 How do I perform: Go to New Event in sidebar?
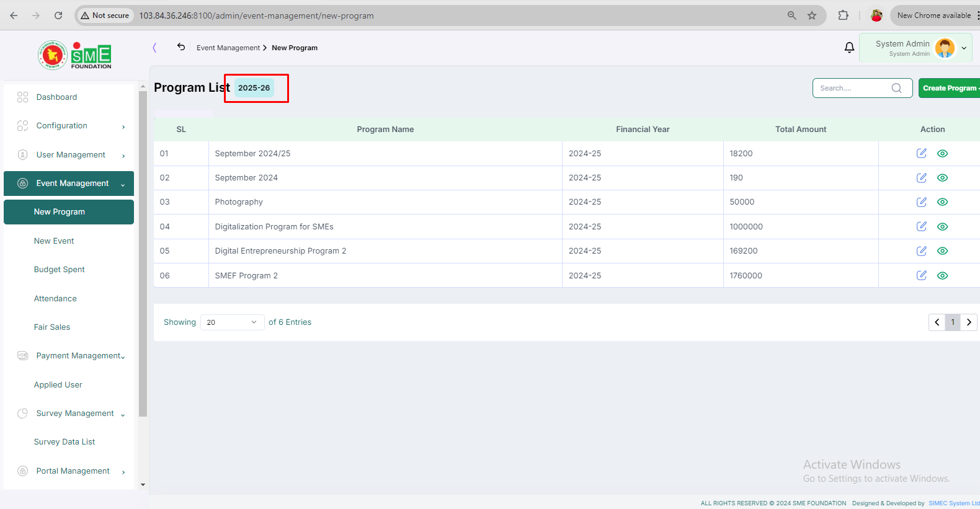54,241
